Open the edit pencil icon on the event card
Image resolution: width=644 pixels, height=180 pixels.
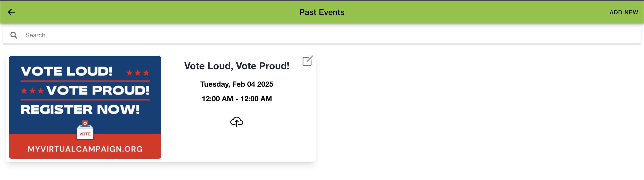click(307, 61)
